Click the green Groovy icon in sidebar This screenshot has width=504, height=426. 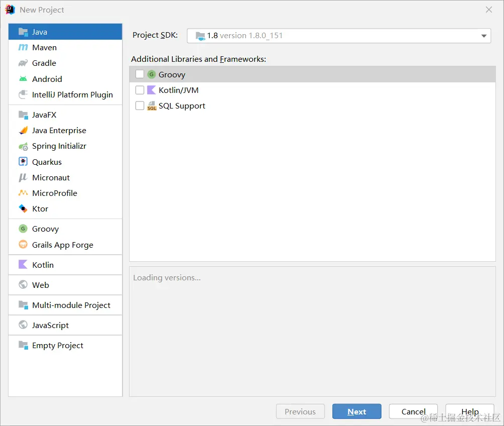[x=23, y=229]
